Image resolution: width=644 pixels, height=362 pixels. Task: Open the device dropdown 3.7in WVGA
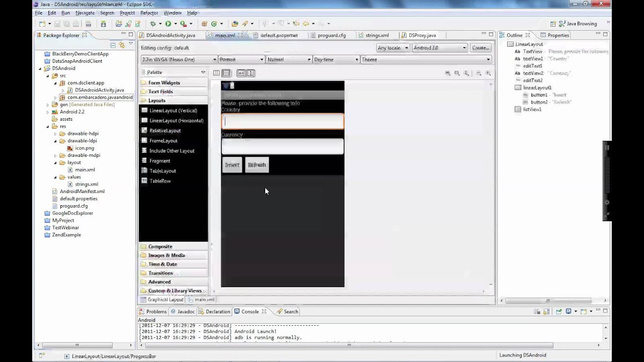(179, 59)
